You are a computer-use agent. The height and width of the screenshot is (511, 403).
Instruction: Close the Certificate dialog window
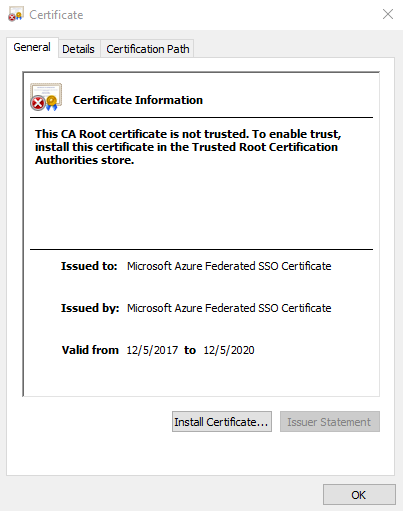tap(388, 14)
